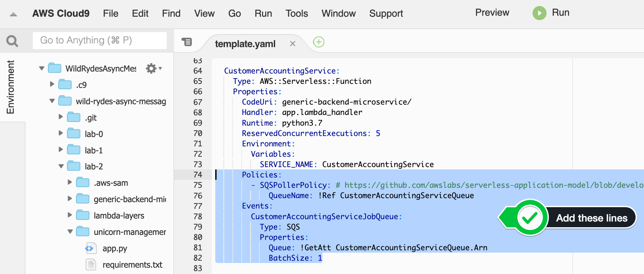The width and height of the screenshot is (644, 274).
Task: Click the CodeUri: generic-backend-microservice/ line
Action: [x=327, y=102]
